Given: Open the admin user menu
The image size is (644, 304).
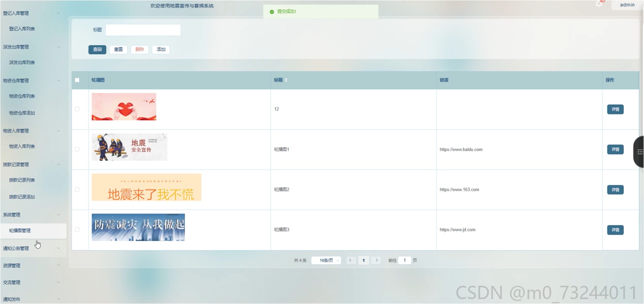Looking at the screenshot, I should (x=627, y=5).
